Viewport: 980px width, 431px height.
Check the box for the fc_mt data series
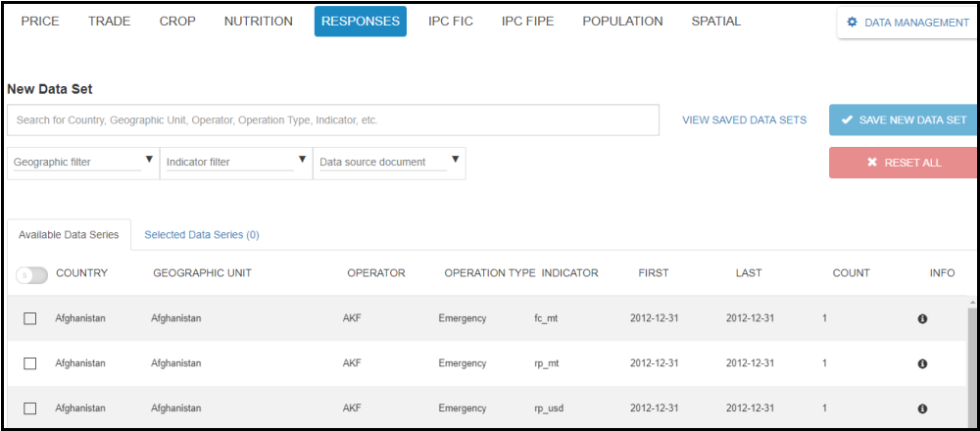pyautogui.click(x=30, y=319)
